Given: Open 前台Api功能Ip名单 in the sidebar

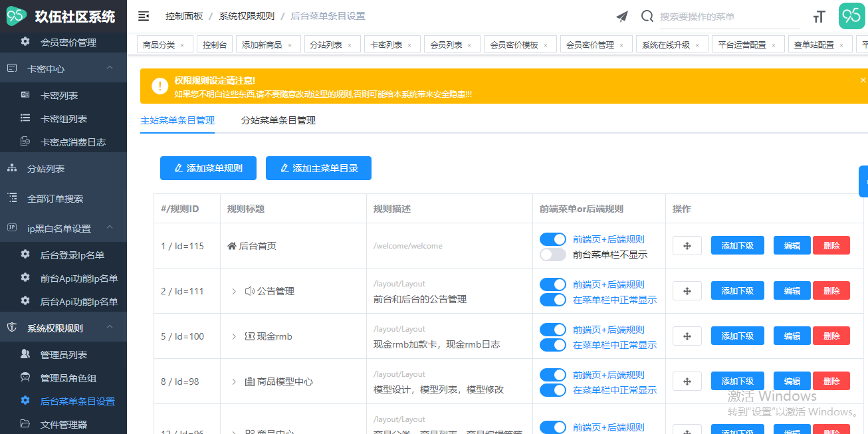Looking at the screenshot, I should pos(63,278).
